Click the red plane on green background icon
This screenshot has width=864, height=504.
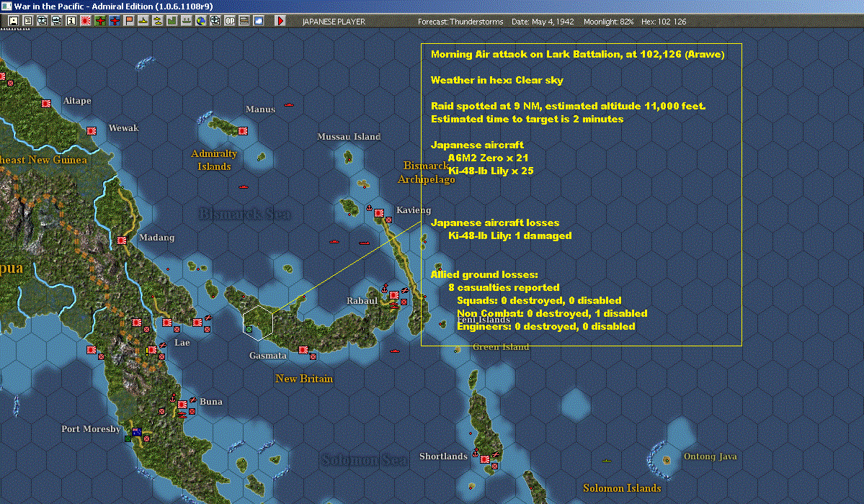100,21
